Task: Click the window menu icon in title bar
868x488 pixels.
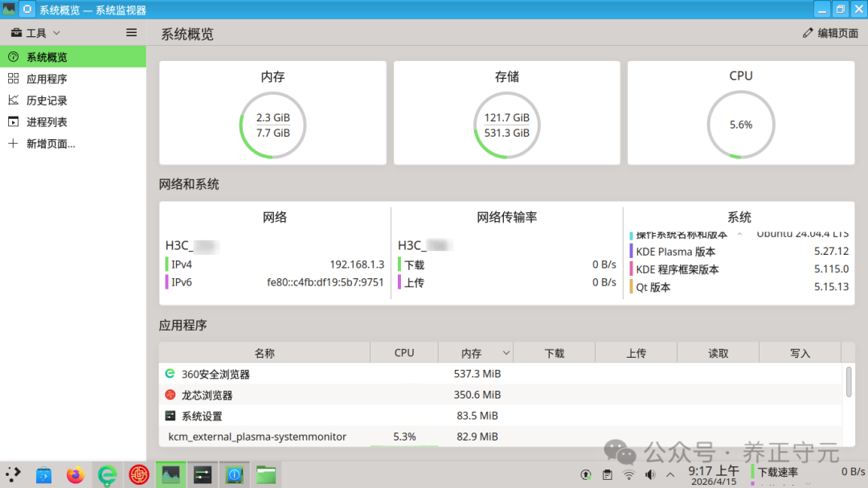Action: point(9,10)
